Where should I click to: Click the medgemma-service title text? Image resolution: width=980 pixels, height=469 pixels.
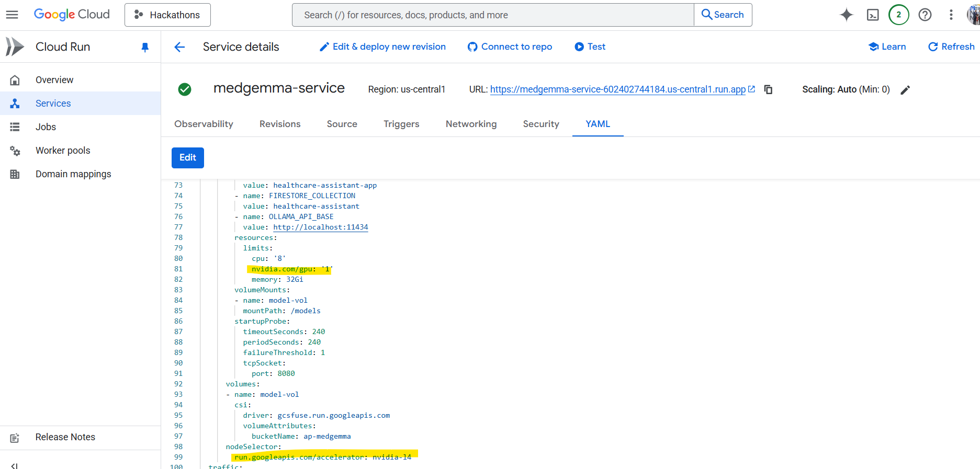[x=279, y=88]
